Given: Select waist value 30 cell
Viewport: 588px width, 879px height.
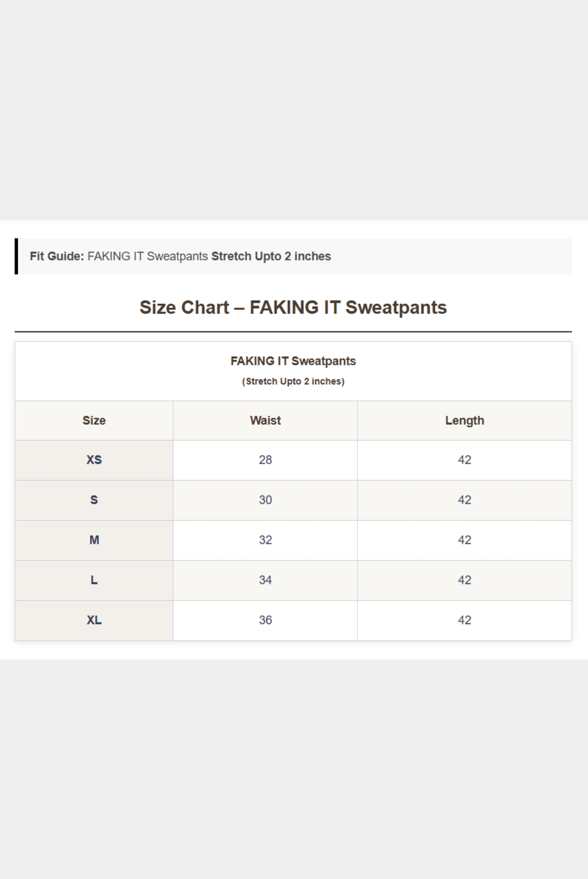Looking at the screenshot, I should 265,500.
